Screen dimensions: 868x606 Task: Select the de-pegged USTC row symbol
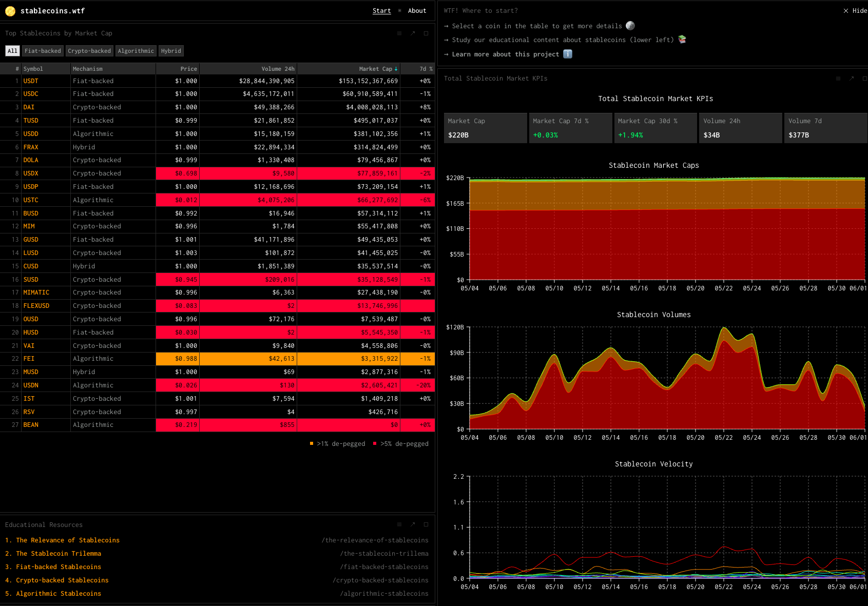31,200
